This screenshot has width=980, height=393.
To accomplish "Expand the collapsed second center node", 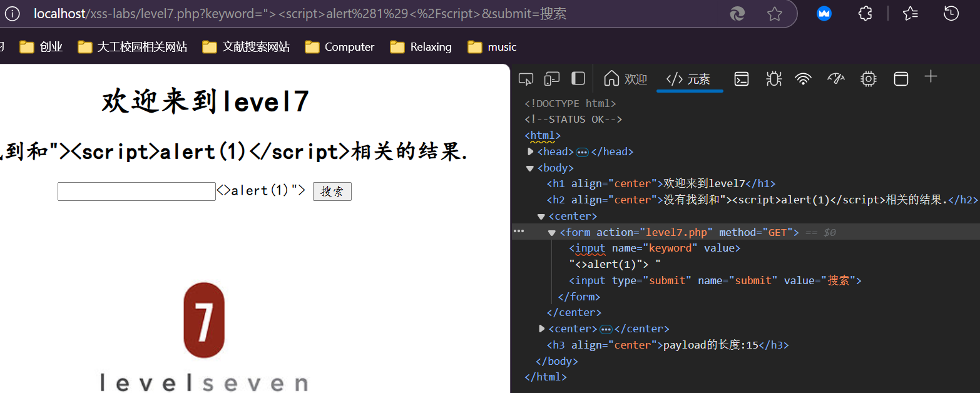I will 542,329.
